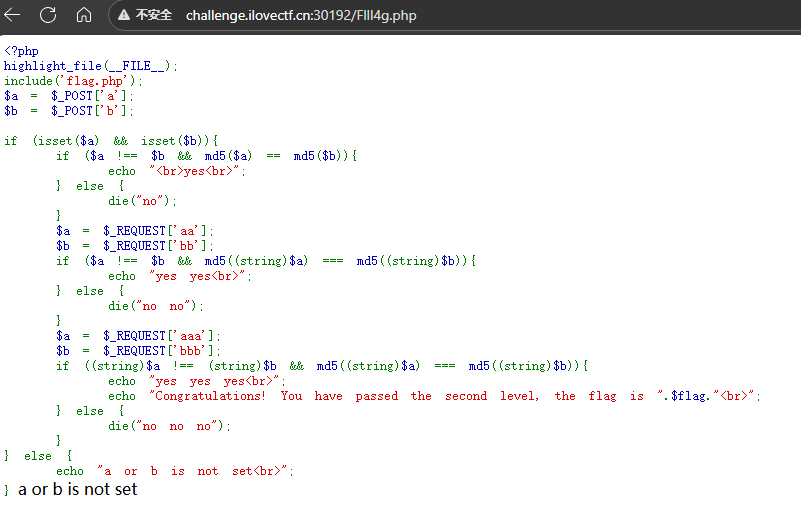Reload the page with the refresh icon
This screenshot has width=801, height=519.
[48, 15]
